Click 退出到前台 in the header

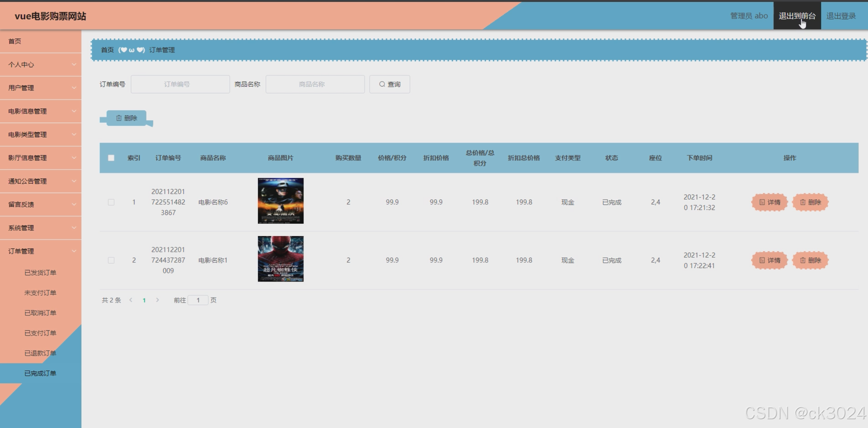pos(797,16)
